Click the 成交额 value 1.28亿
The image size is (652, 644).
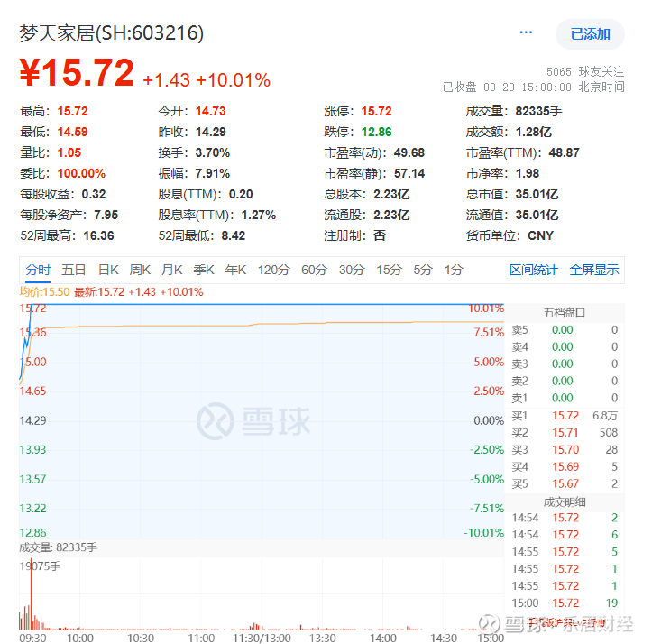tap(534, 133)
